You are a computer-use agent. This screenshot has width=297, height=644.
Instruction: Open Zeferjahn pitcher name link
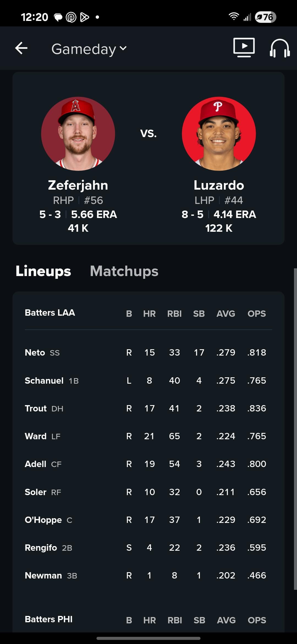(78, 185)
